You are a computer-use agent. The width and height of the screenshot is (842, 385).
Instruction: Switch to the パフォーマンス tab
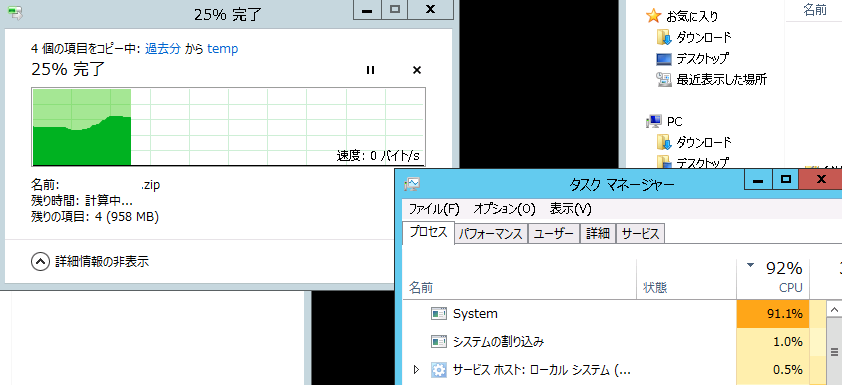(491, 234)
